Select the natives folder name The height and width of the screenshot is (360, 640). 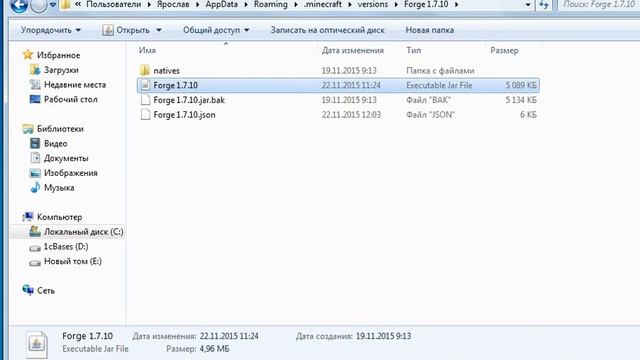[x=166, y=71]
